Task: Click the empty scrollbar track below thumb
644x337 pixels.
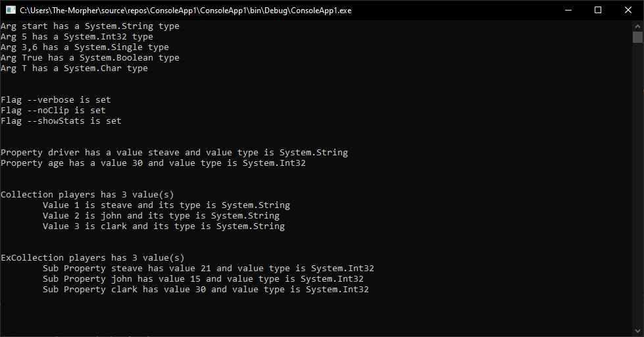Action: 638,184
